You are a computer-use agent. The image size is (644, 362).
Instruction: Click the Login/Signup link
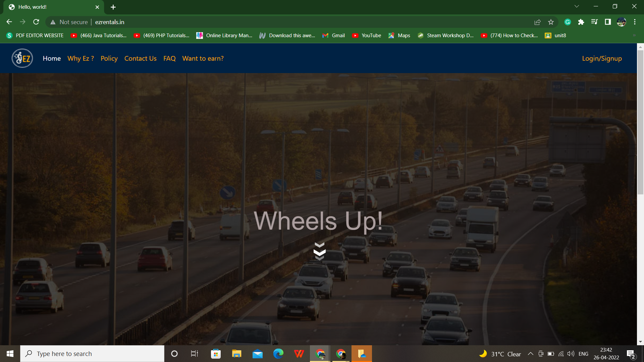[602, 58]
